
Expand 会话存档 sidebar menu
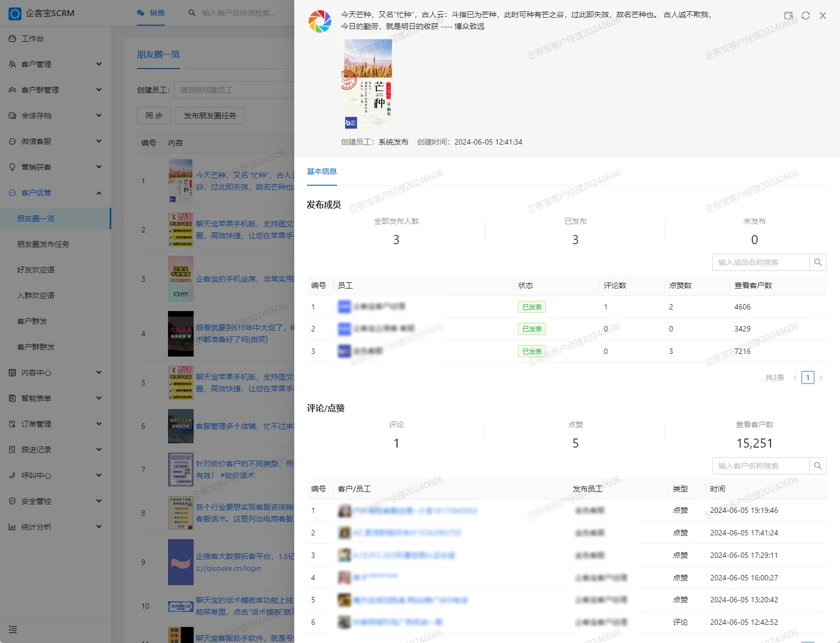(x=56, y=116)
